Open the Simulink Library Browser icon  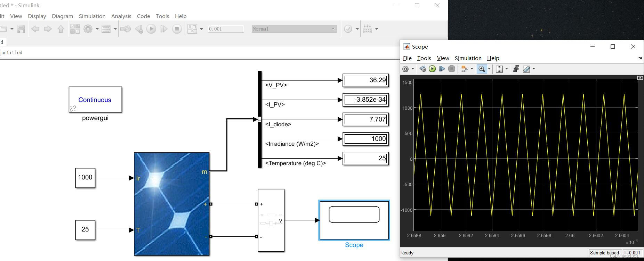click(x=75, y=29)
